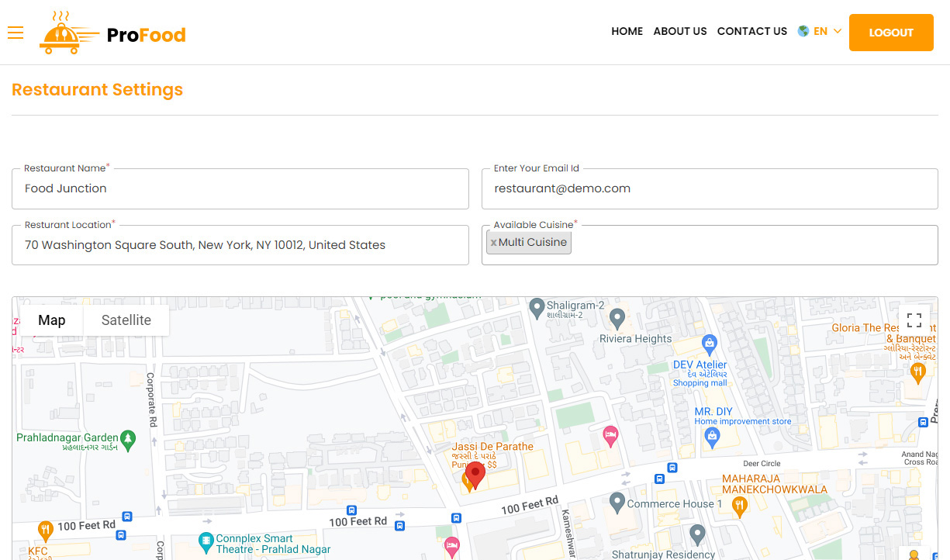Screen dimensions: 950x560
Task: Switch to Map view
Action: click(x=52, y=320)
